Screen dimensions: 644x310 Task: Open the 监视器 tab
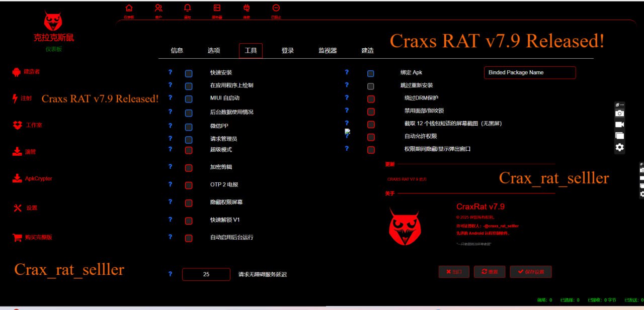(x=327, y=50)
